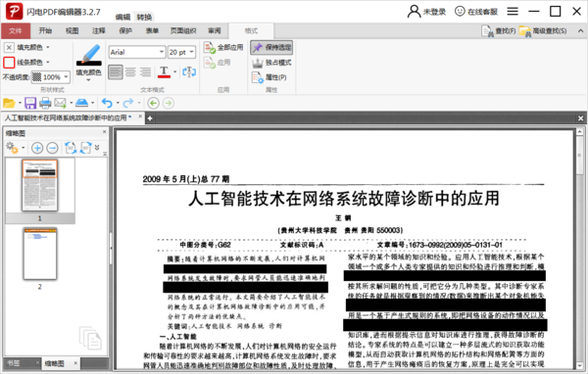
Task: Open 在线客服 online support
Action: (x=476, y=12)
